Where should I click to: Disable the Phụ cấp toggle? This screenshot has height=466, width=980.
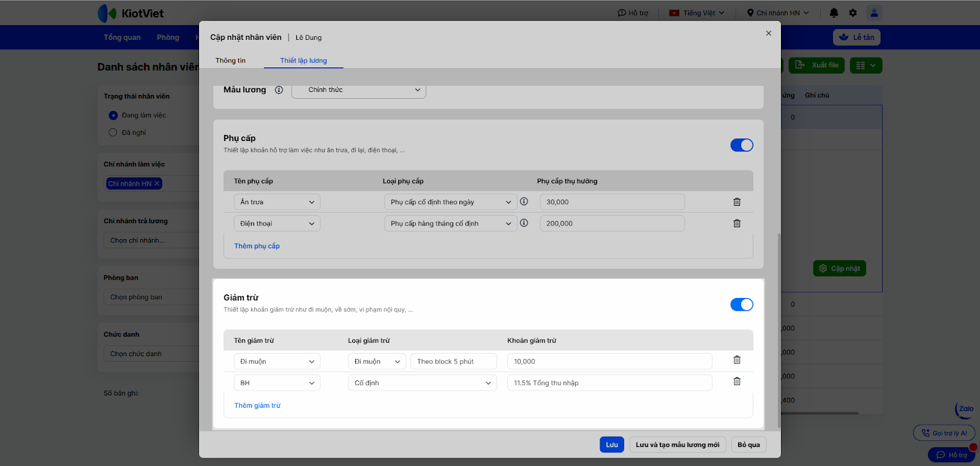741,145
